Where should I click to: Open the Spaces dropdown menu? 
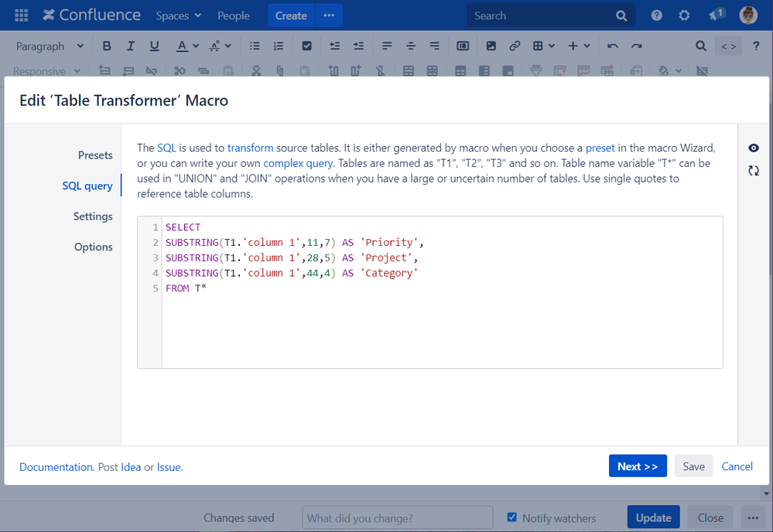coord(178,15)
